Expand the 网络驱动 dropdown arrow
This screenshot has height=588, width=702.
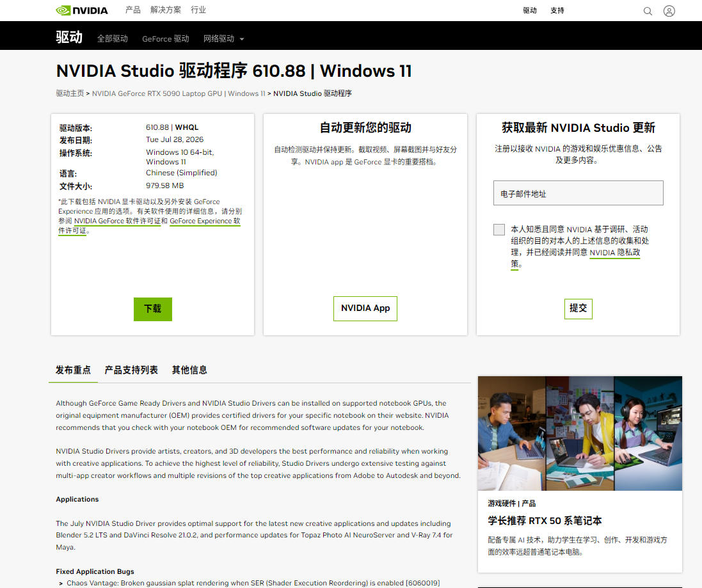pos(242,39)
